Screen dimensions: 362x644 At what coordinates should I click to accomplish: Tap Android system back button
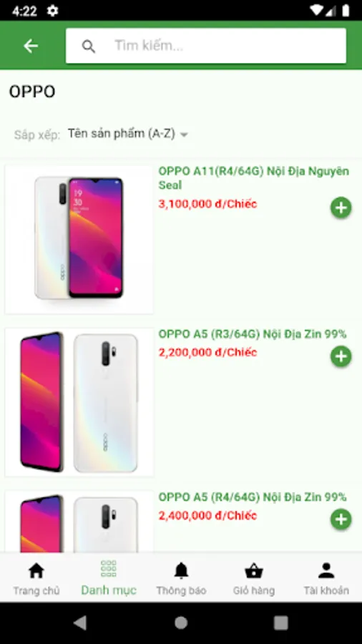[80, 623]
